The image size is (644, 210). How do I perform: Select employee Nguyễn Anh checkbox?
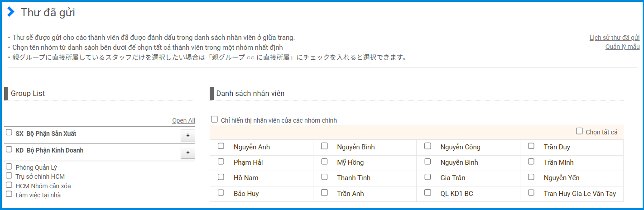click(221, 146)
